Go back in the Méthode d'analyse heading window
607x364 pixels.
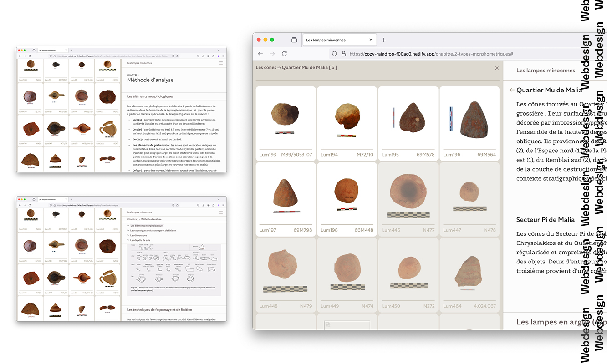(x=20, y=56)
